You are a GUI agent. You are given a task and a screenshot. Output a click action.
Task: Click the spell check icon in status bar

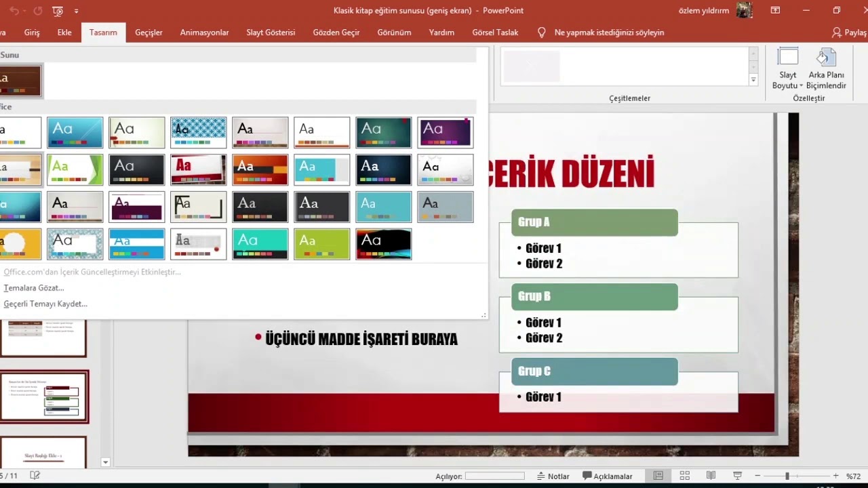35,476
